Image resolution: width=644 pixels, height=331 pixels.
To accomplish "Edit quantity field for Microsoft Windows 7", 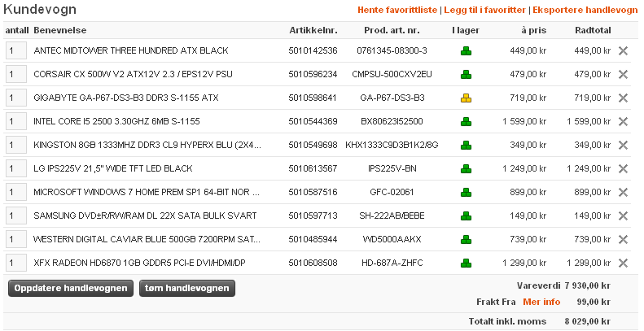I will (16, 193).
